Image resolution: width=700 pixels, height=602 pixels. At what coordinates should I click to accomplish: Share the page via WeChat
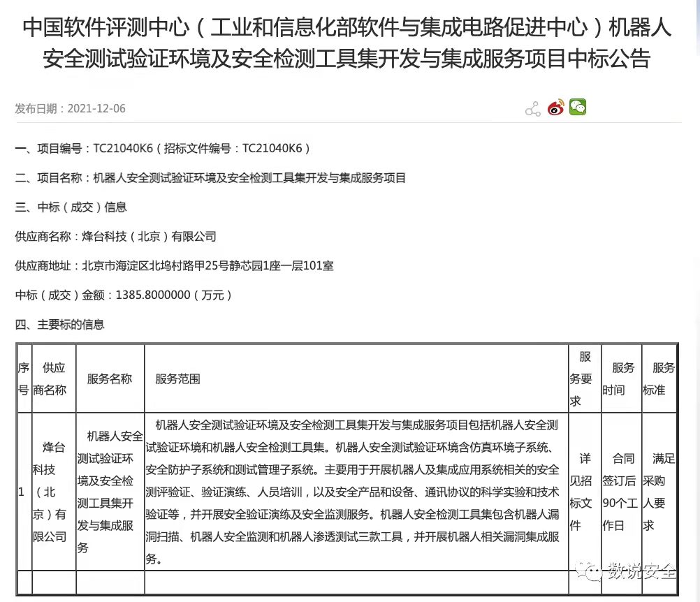578,107
